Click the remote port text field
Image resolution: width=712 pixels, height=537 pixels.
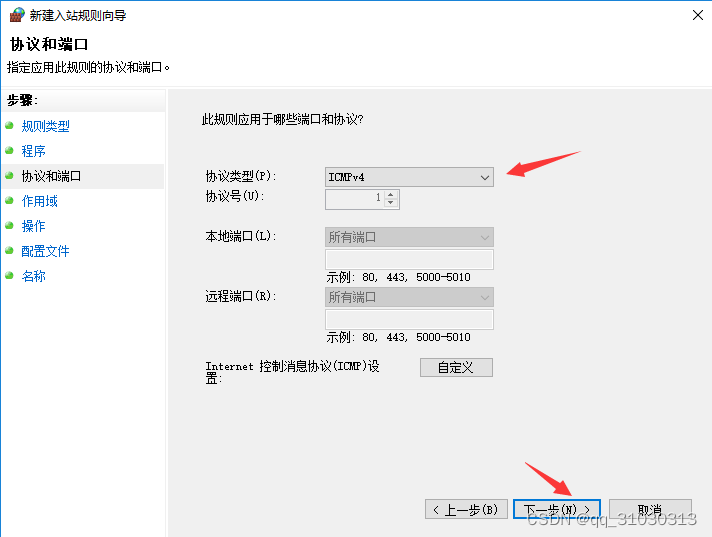(409, 320)
